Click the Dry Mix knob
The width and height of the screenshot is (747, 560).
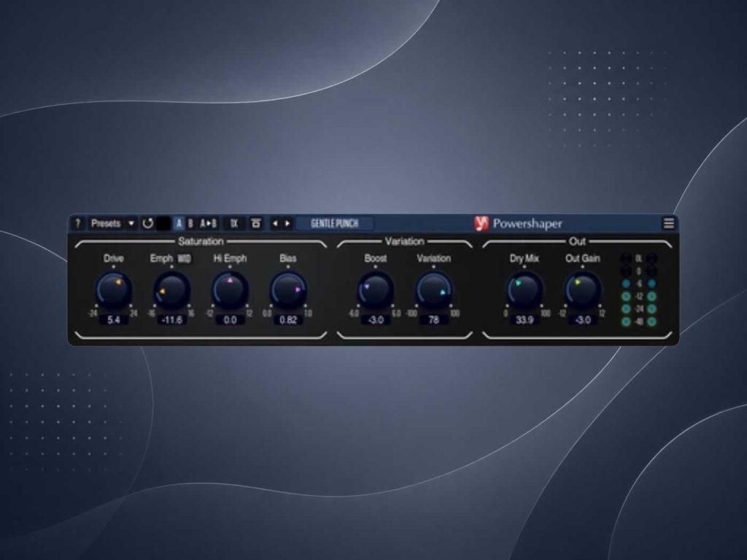(x=525, y=289)
